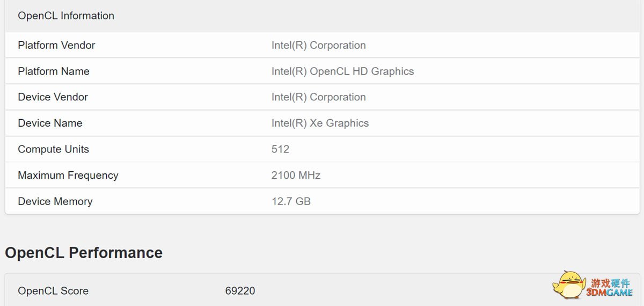This screenshot has width=644, height=306.
Task: Click the Device Vendor label
Action: [53, 97]
